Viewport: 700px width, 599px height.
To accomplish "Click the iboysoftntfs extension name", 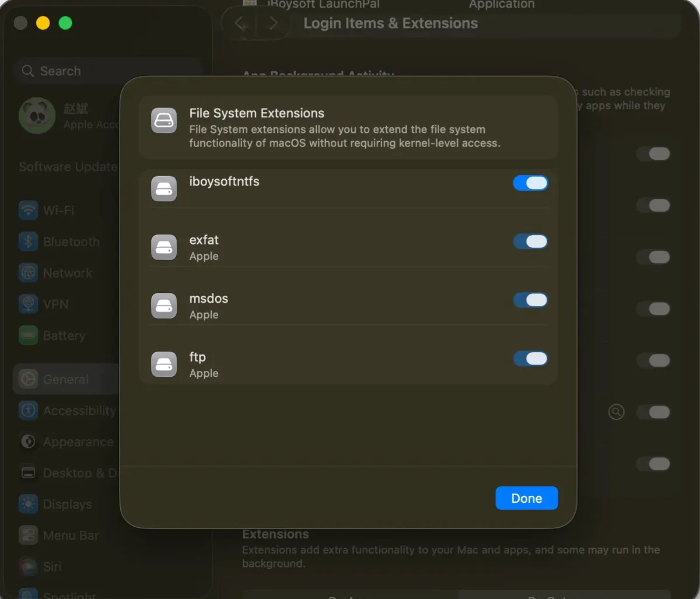I will 224,181.
